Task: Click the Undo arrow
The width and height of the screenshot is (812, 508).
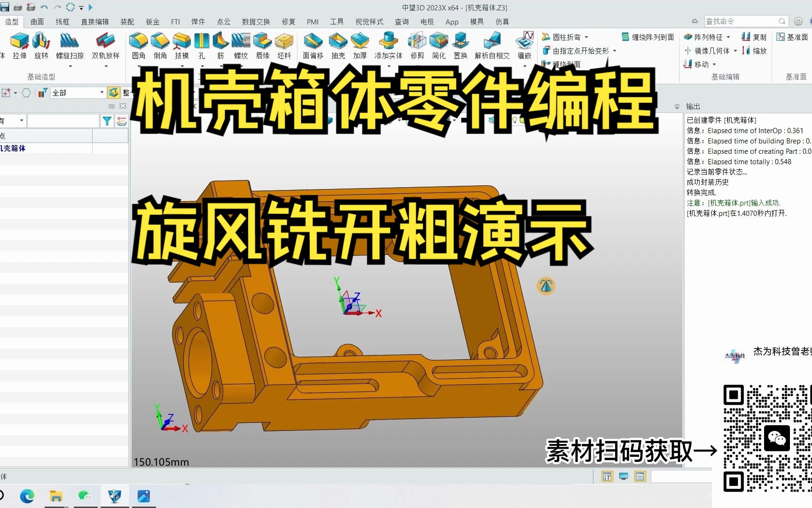Action: coord(44,7)
